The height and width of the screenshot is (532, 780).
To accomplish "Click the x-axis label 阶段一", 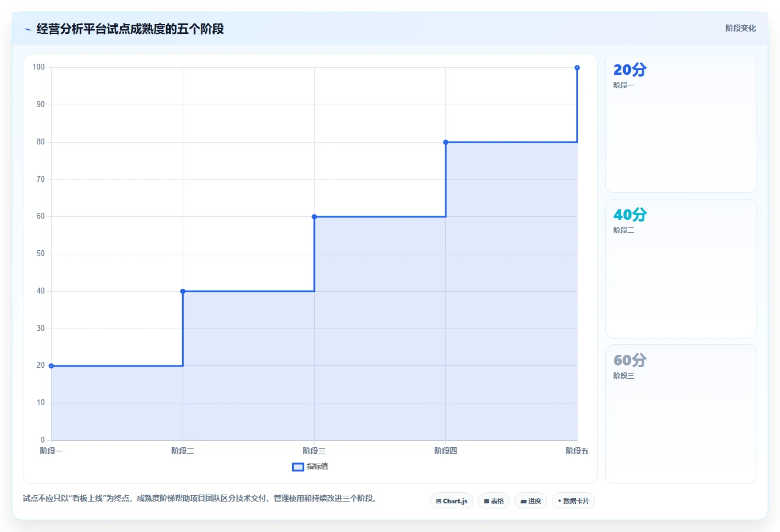I will pyautogui.click(x=51, y=451).
